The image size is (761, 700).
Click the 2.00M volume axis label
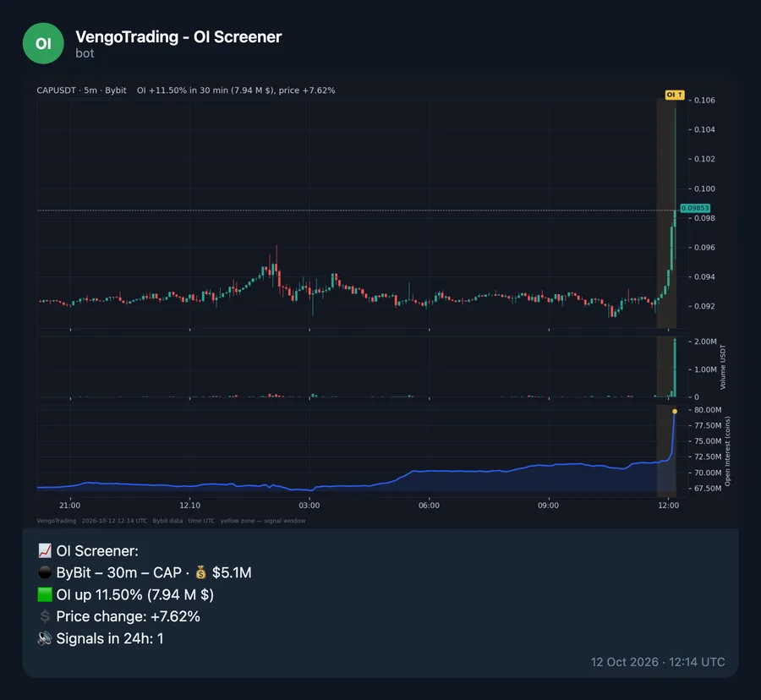point(705,342)
